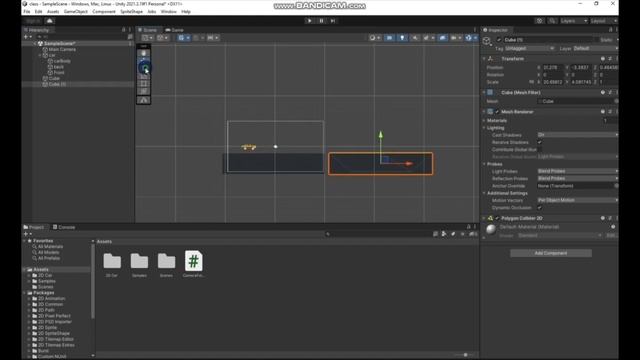Open the global search icon top right
This screenshot has height=360, width=640.
(552, 21)
